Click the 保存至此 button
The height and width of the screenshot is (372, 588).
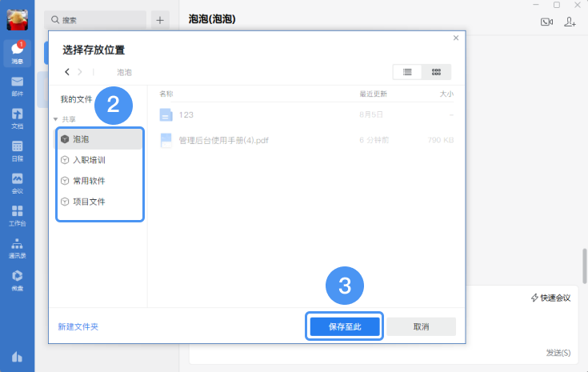[x=345, y=326]
